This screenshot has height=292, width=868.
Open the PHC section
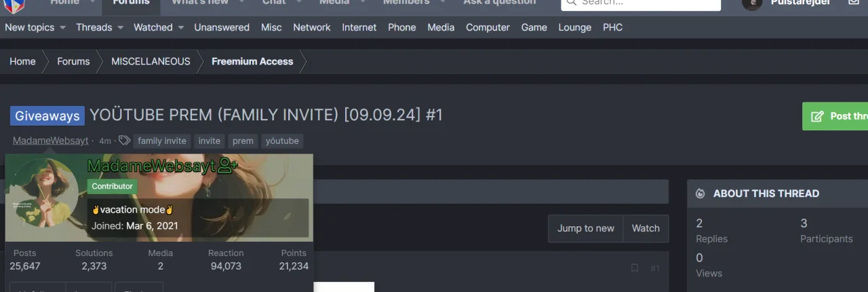[x=612, y=27]
